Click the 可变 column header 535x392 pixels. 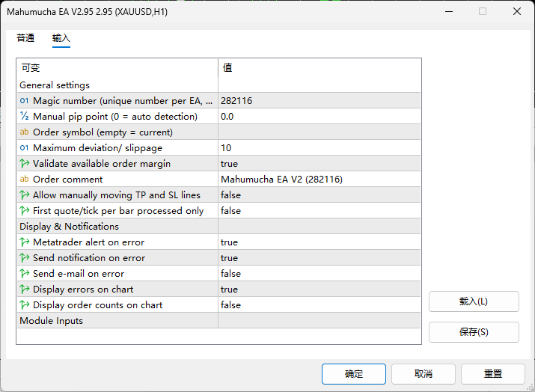(117, 67)
